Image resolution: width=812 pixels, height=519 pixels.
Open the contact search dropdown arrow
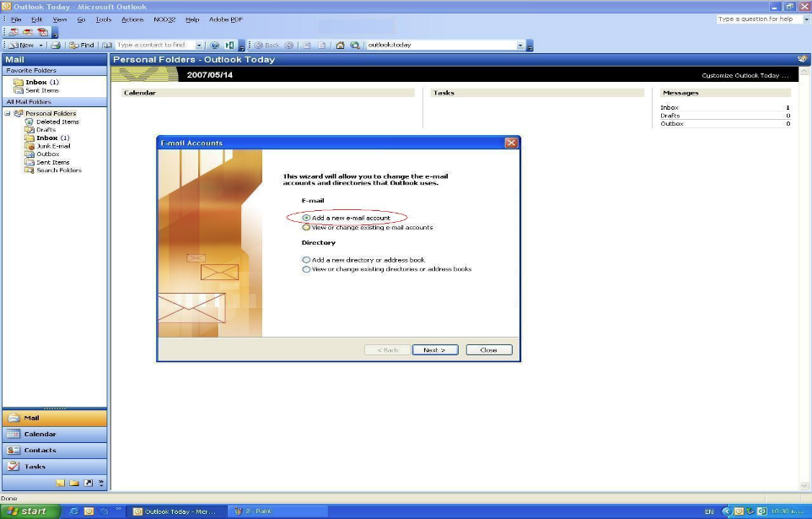pyautogui.click(x=199, y=45)
